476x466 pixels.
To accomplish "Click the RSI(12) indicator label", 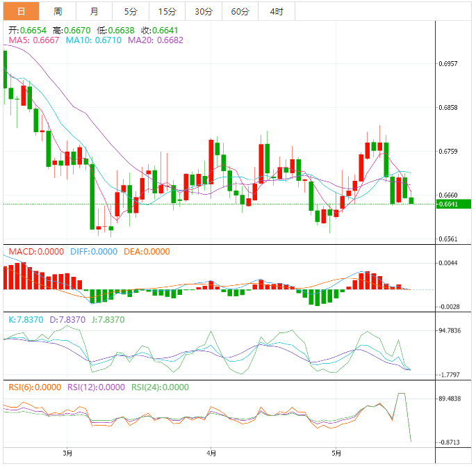I will point(96,387).
